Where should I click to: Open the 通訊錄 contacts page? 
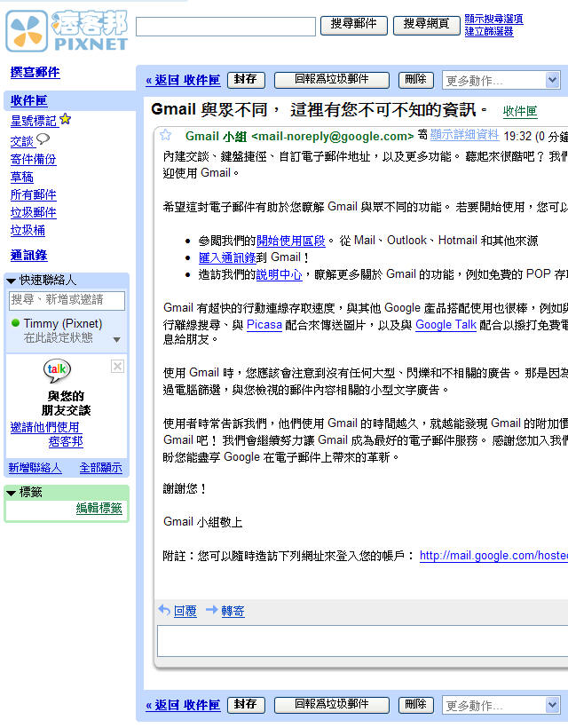pyautogui.click(x=28, y=255)
